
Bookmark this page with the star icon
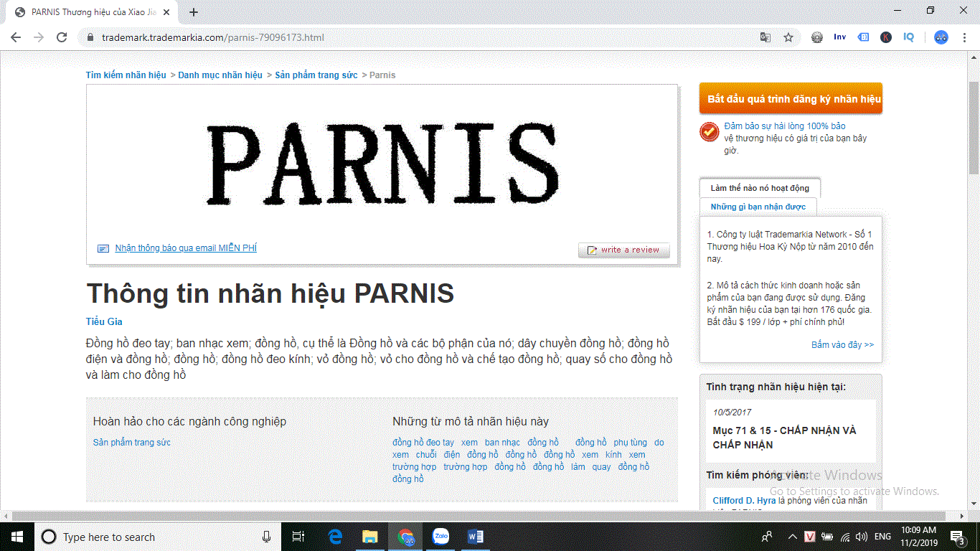point(788,37)
